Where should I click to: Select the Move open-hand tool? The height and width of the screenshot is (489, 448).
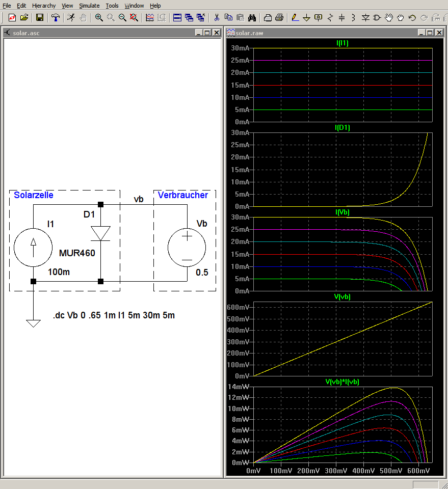[389, 17]
